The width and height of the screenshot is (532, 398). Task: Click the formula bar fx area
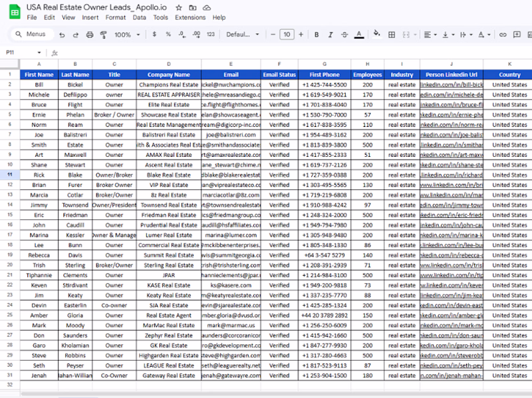55,53
